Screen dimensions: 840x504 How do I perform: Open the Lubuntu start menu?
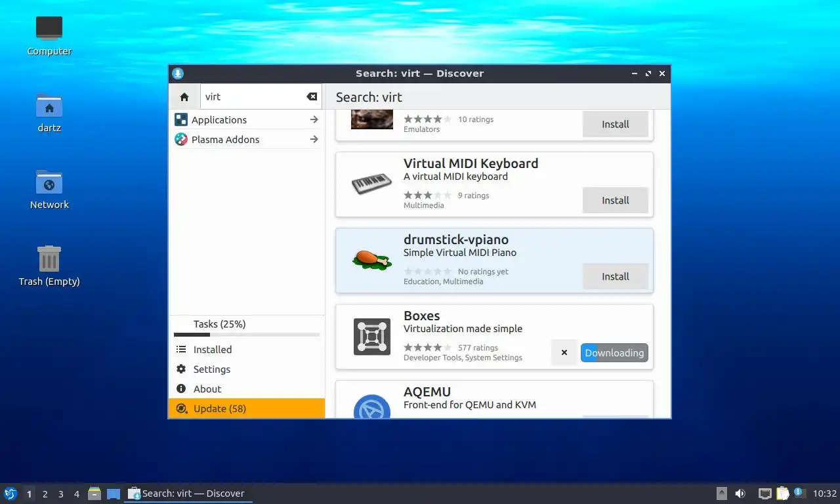pyautogui.click(x=10, y=493)
